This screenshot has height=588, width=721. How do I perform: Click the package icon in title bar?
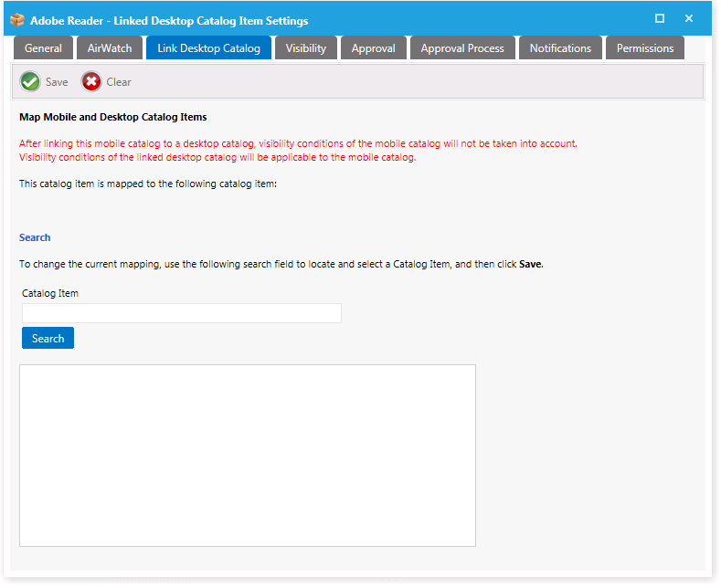coord(17,20)
